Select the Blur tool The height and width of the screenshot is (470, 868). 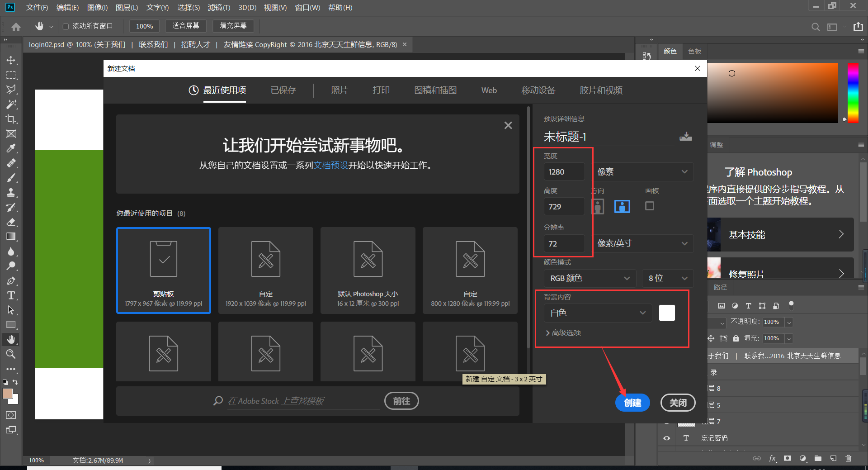[x=11, y=251]
